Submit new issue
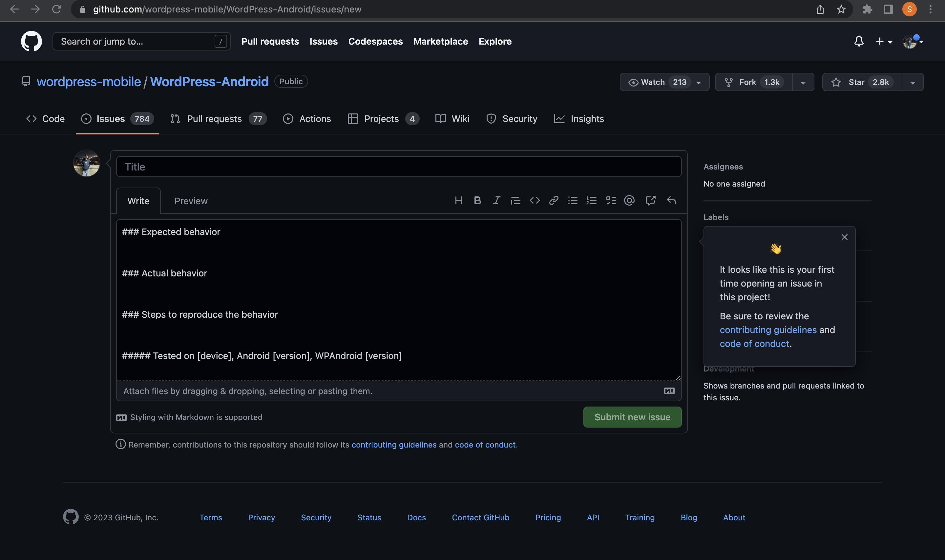945x560 pixels. click(x=632, y=417)
